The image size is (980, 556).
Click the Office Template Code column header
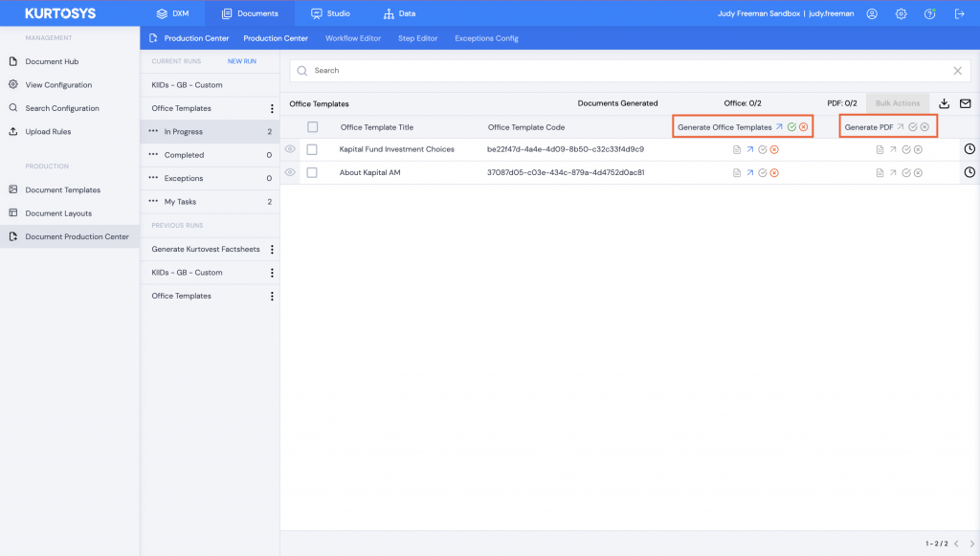526,127
